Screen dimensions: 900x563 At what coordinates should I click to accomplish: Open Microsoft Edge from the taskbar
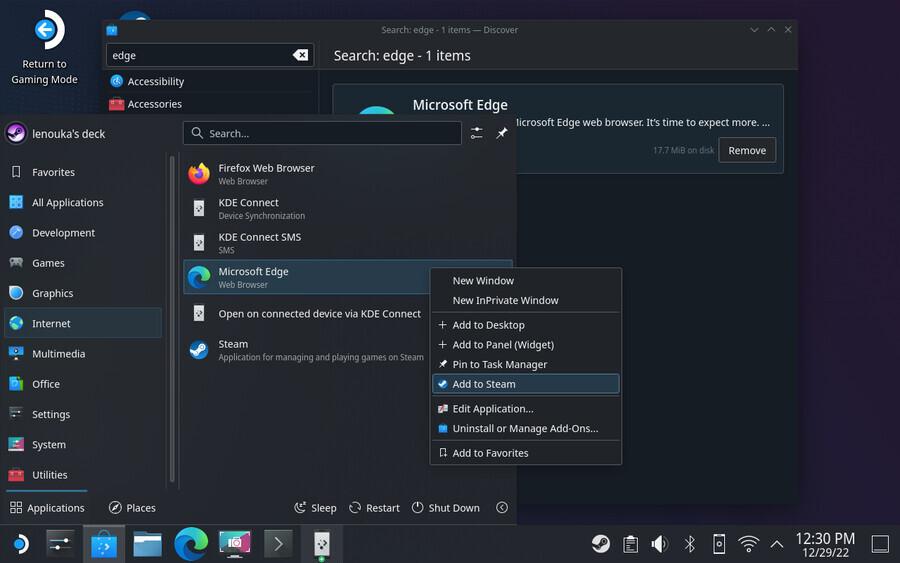pos(191,543)
